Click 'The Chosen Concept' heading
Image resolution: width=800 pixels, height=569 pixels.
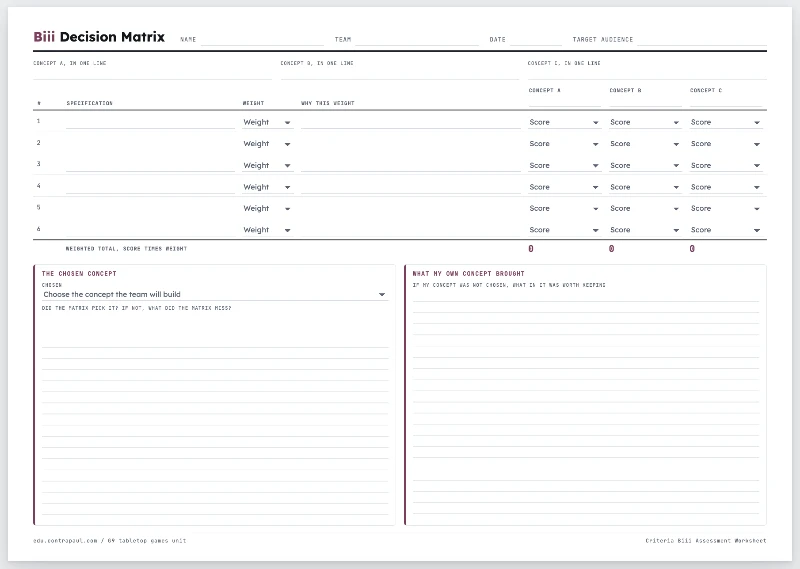click(x=79, y=274)
